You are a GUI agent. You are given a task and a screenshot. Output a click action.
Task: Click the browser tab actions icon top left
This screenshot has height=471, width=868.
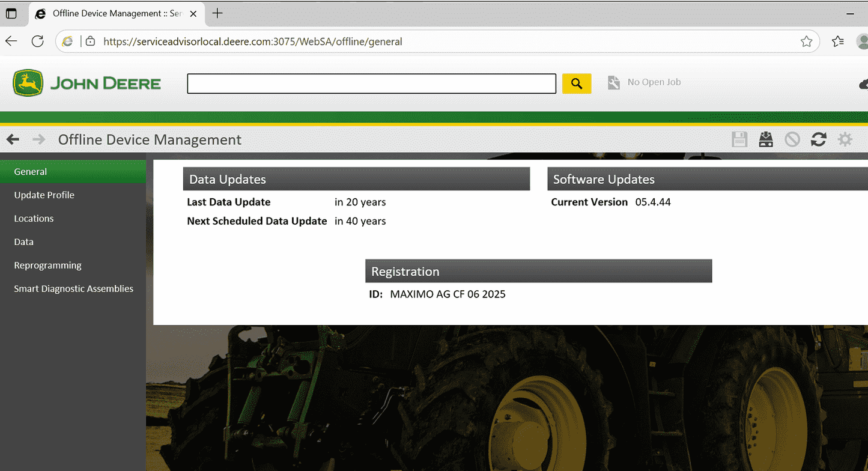click(x=11, y=13)
